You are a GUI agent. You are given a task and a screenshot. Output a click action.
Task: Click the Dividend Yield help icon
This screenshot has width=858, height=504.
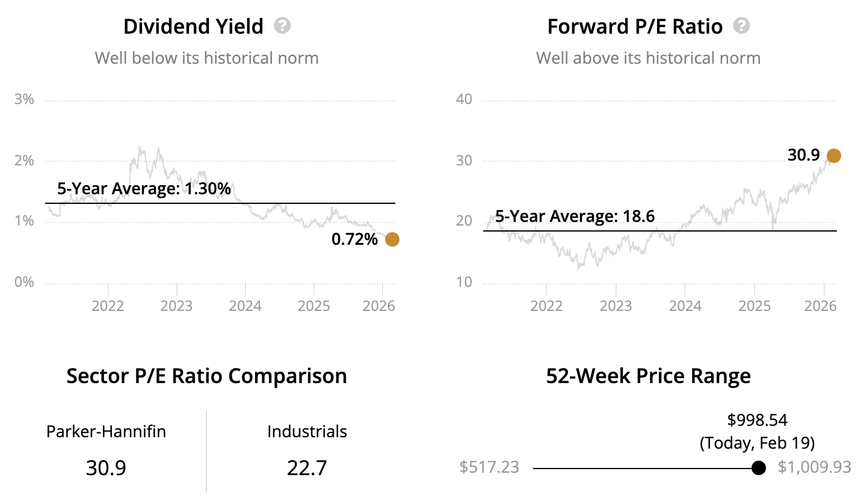click(282, 26)
